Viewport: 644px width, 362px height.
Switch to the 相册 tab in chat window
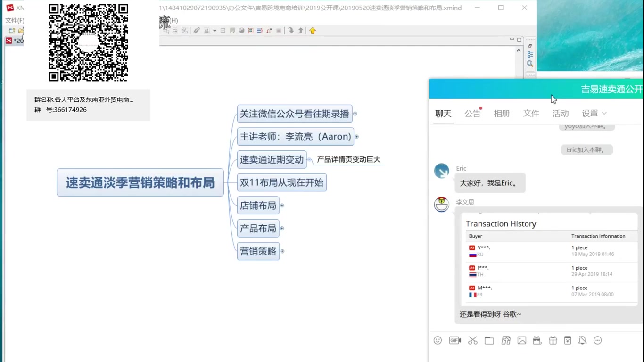click(502, 114)
